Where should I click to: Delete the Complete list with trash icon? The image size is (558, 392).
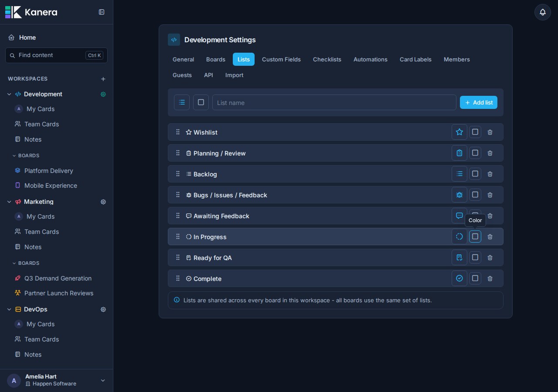(x=490, y=278)
